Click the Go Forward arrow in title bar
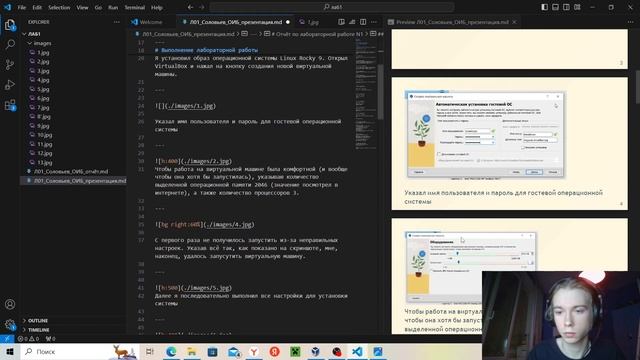Viewport: 640px width, 360px height. tap(202, 7)
